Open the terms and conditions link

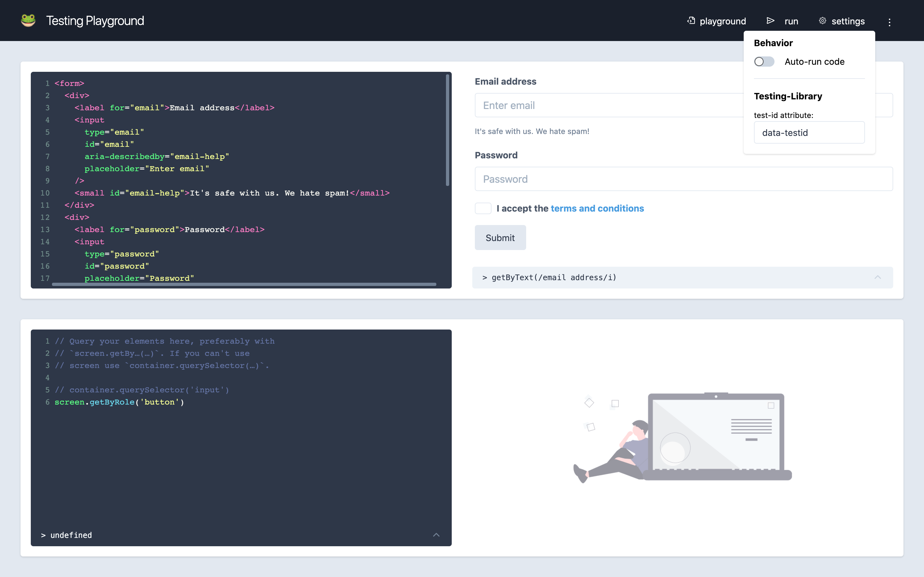pyautogui.click(x=597, y=208)
